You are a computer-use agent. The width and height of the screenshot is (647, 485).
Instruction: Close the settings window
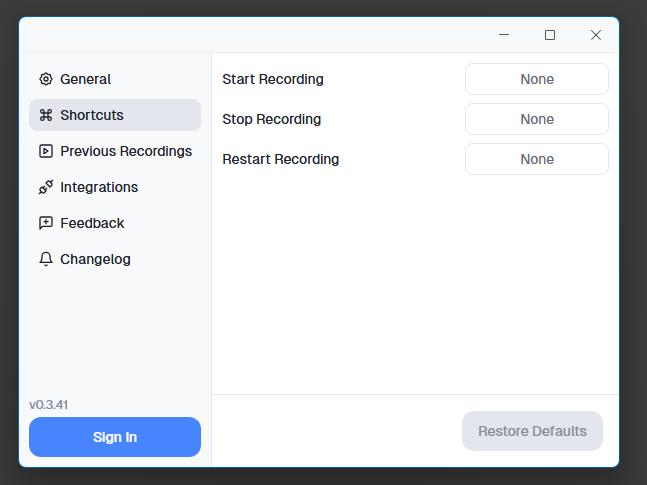tap(596, 35)
